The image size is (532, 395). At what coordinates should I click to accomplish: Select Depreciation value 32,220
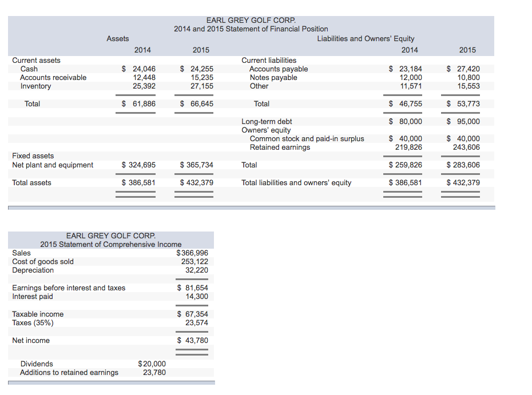196,270
